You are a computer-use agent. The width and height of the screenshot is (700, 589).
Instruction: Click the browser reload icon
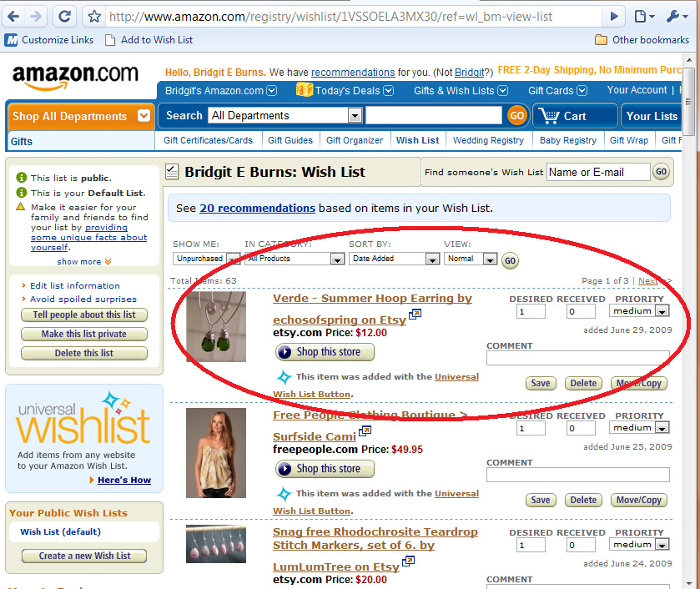(x=65, y=17)
